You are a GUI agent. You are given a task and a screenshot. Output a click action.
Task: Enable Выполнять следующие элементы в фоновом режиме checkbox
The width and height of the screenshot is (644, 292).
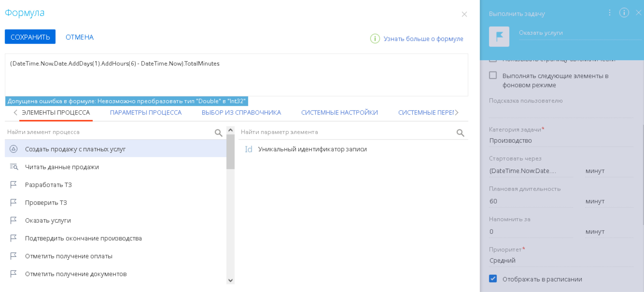tap(493, 75)
